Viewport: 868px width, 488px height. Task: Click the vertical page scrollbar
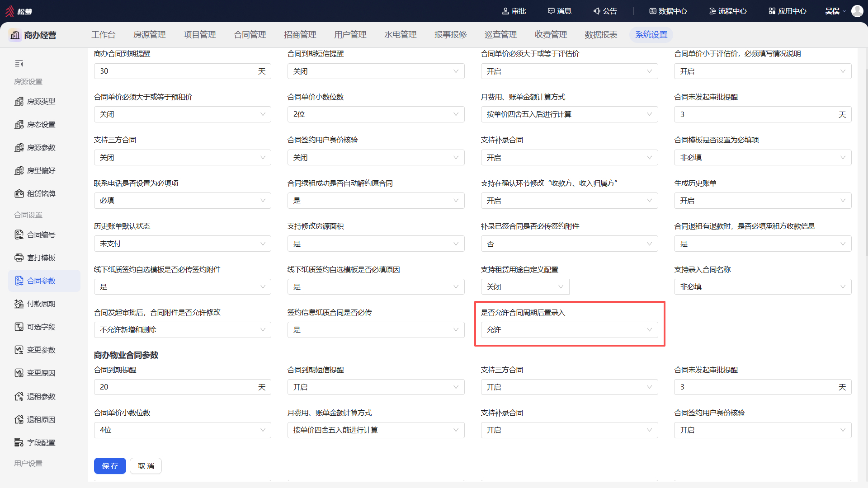point(866,163)
